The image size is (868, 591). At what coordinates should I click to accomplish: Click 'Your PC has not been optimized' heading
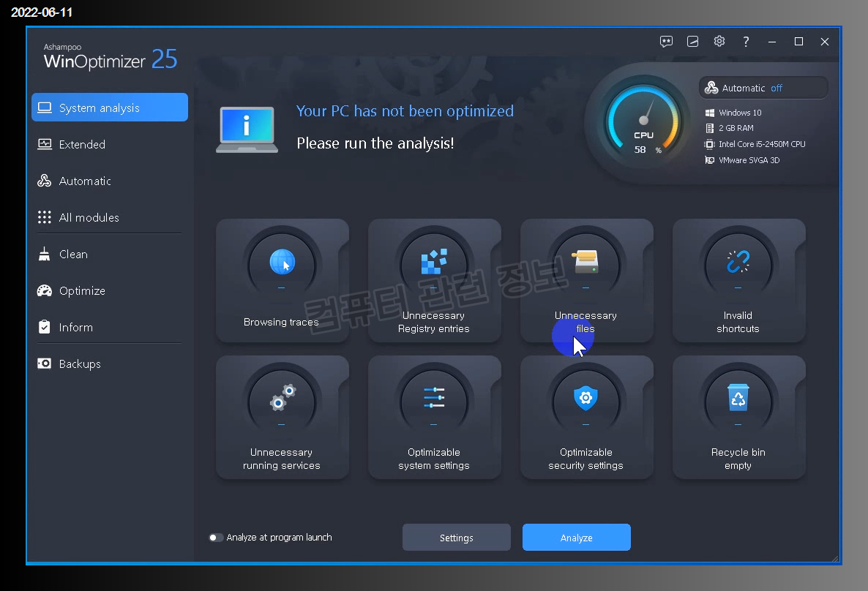click(405, 111)
